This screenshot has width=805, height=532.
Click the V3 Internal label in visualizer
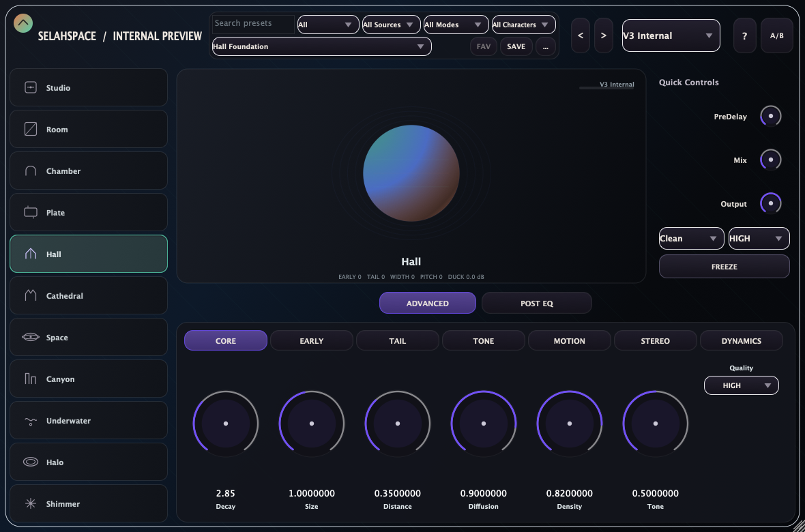[x=617, y=84]
